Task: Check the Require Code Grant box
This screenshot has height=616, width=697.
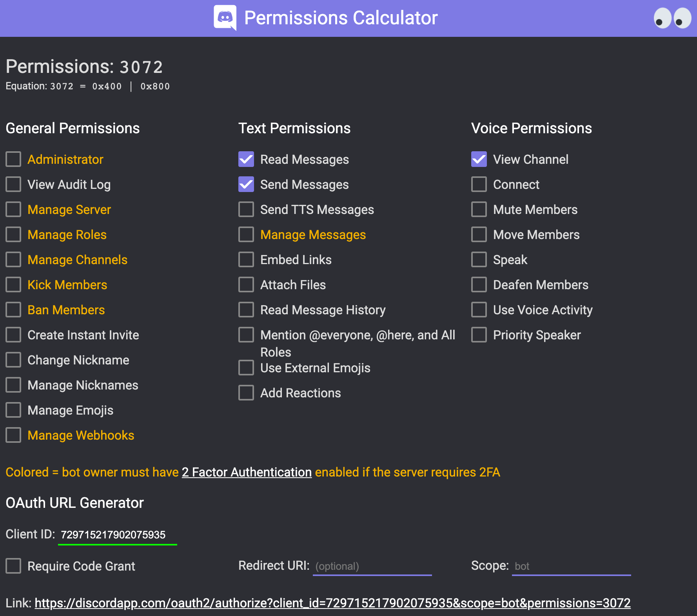Action: point(13,566)
